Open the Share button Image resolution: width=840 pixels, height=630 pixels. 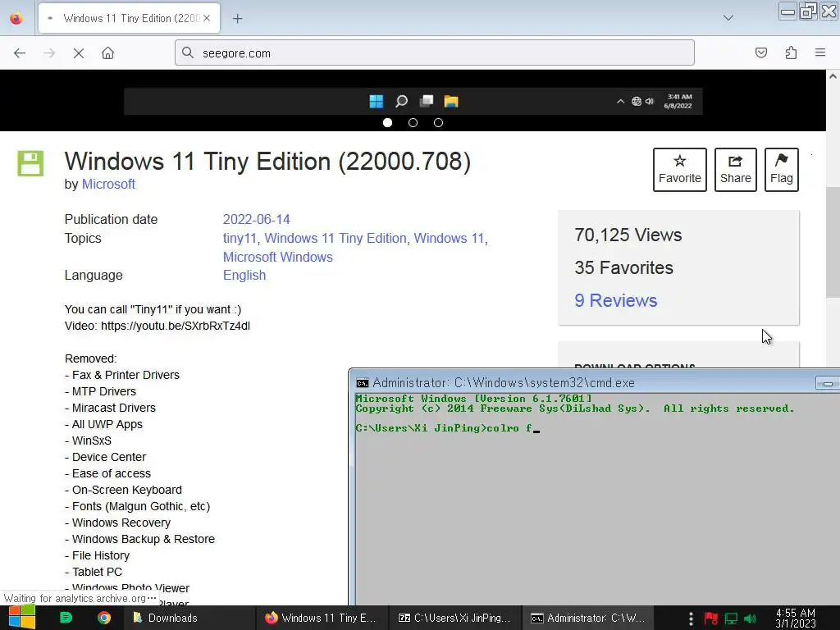(736, 170)
